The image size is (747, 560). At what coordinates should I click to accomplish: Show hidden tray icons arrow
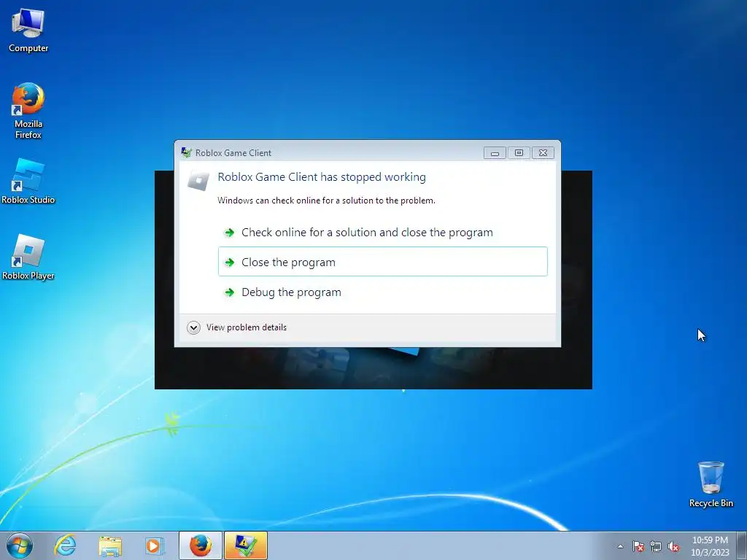click(x=620, y=546)
